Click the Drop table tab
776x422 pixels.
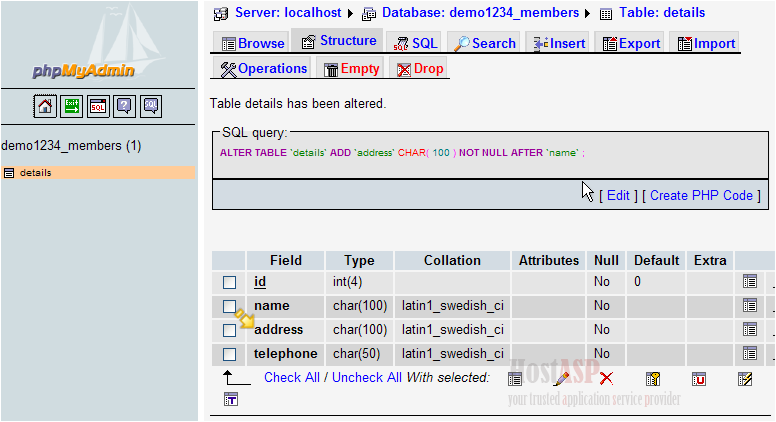click(x=419, y=69)
